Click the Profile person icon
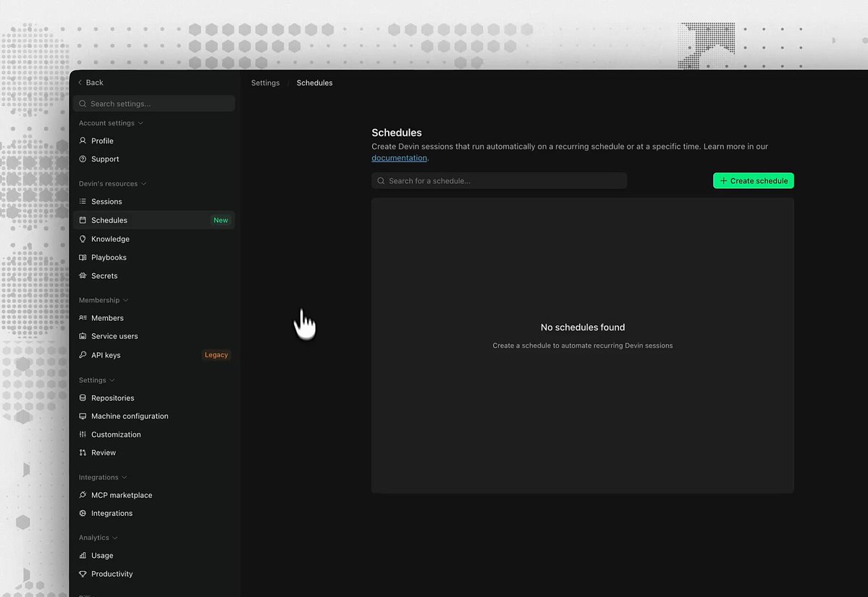 (83, 141)
